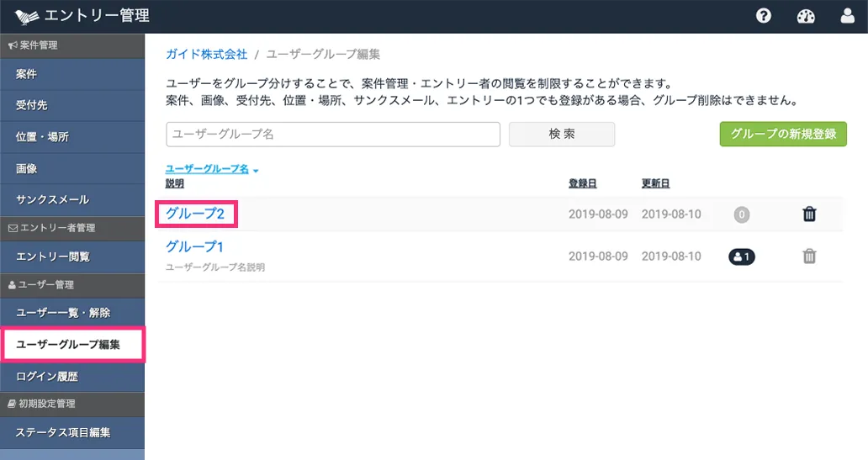Open エントリー閲覧 in the sidebar
The width and height of the screenshot is (868, 460).
click(x=72, y=256)
